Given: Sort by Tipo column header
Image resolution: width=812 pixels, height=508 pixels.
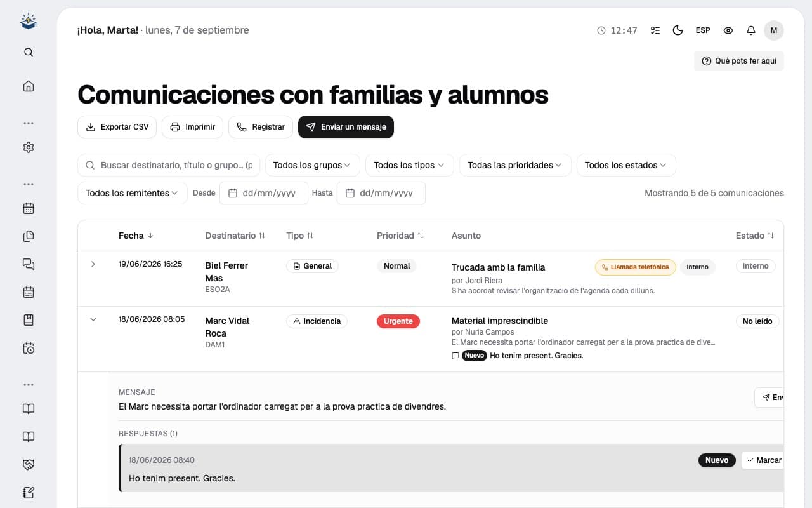Looking at the screenshot, I should [x=300, y=236].
